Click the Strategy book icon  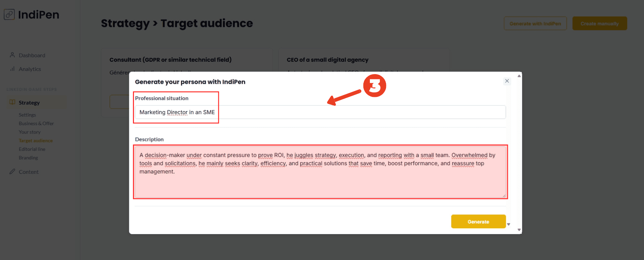point(12,102)
